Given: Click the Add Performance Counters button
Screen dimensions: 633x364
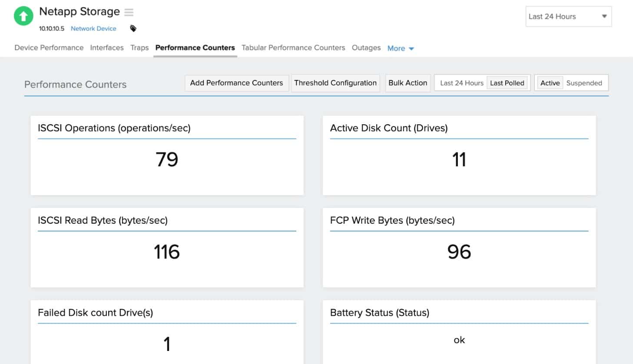Looking at the screenshot, I should click(236, 83).
